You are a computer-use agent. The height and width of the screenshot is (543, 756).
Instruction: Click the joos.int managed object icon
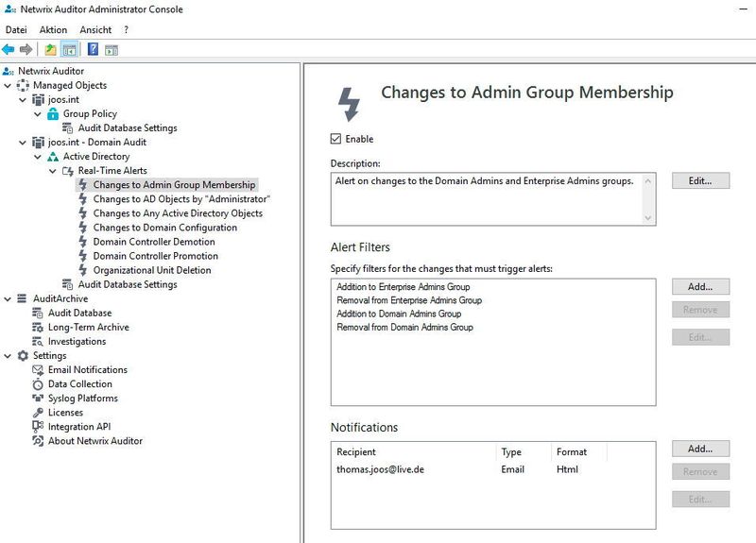tap(38, 100)
